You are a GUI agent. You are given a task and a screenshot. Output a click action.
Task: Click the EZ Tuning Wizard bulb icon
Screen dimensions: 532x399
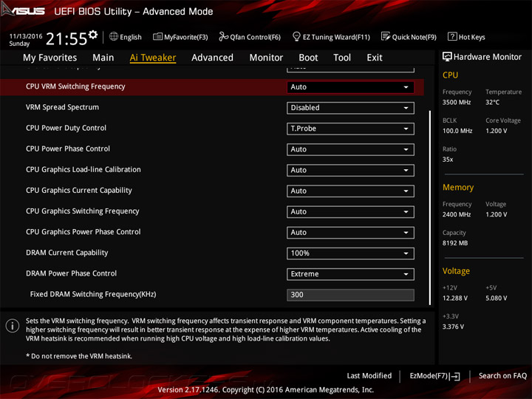pos(296,36)
